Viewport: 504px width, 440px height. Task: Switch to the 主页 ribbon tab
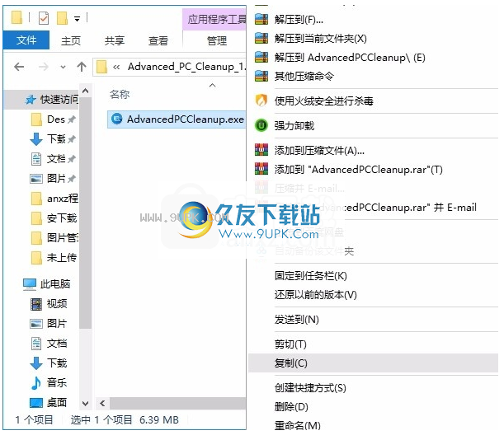71,41
